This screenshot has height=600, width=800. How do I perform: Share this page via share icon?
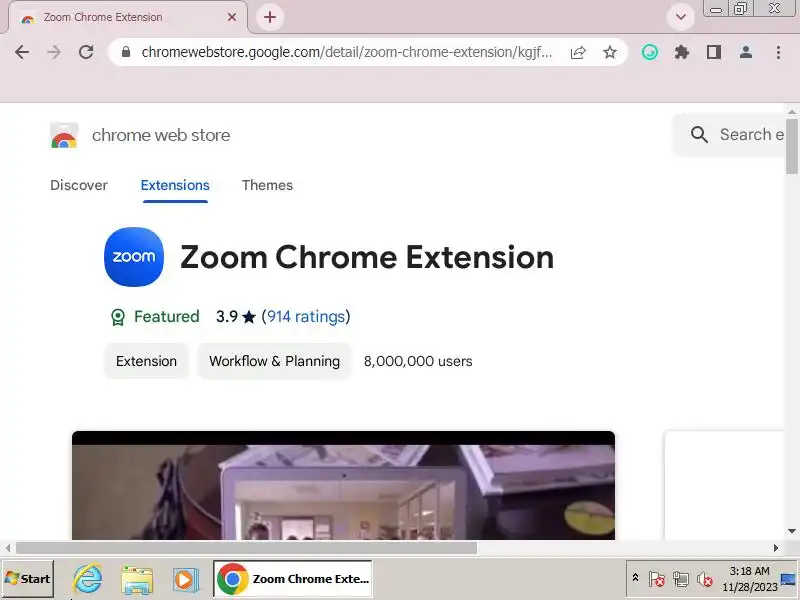click(578, 52)
